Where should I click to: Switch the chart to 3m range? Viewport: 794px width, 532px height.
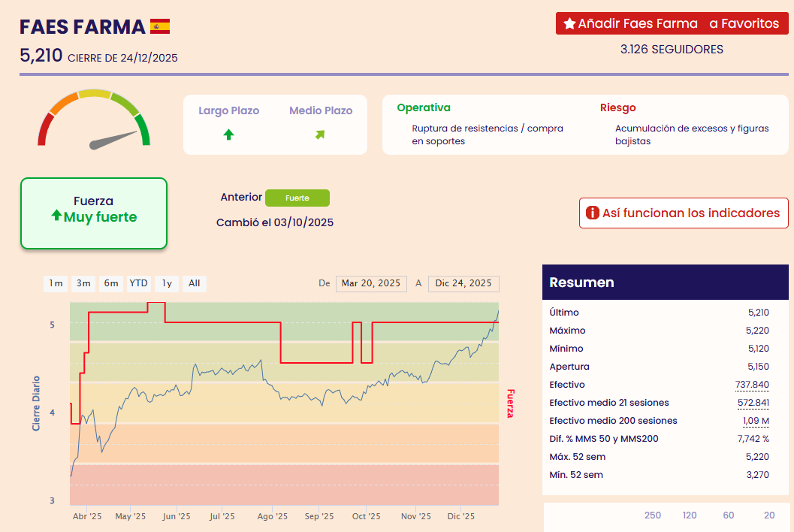pyautogui.click(x=83, y=283)
